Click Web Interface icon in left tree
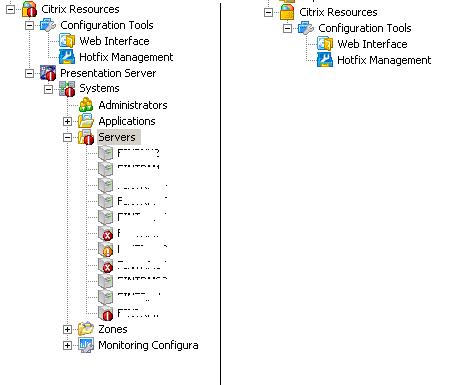This screenshot has height=385, width=469. pos(67,41)
